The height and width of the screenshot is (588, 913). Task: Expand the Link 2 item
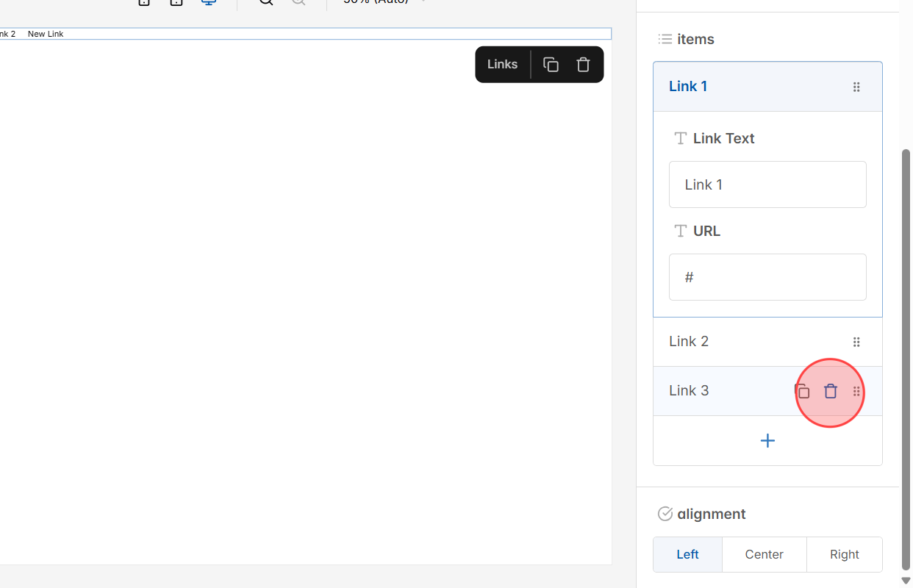pyautogui.click(x=688, y=341)
